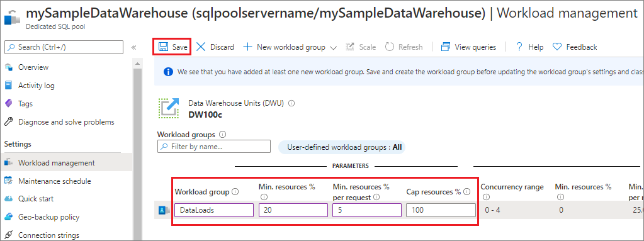Image resolution: width=644 pixels, height=241 pixels.
Task: Click the Cap resources % field showing 100
Action: tap(441, 210)
